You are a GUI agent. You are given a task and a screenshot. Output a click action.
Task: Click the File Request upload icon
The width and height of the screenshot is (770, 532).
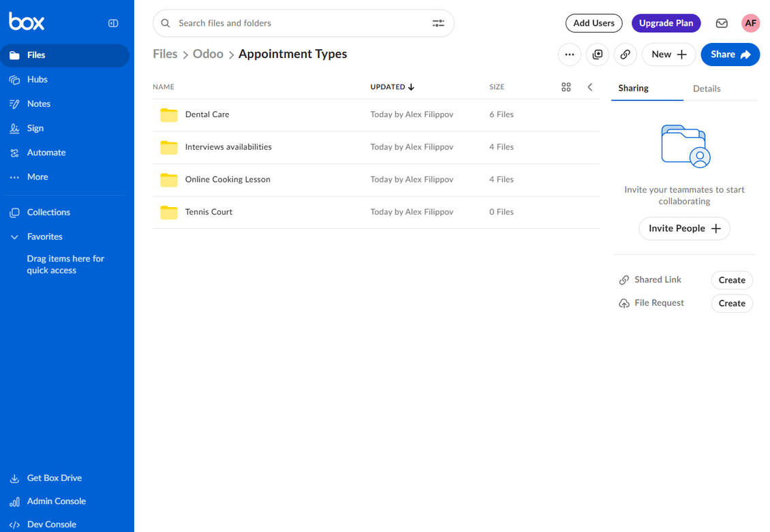(623, 303)
